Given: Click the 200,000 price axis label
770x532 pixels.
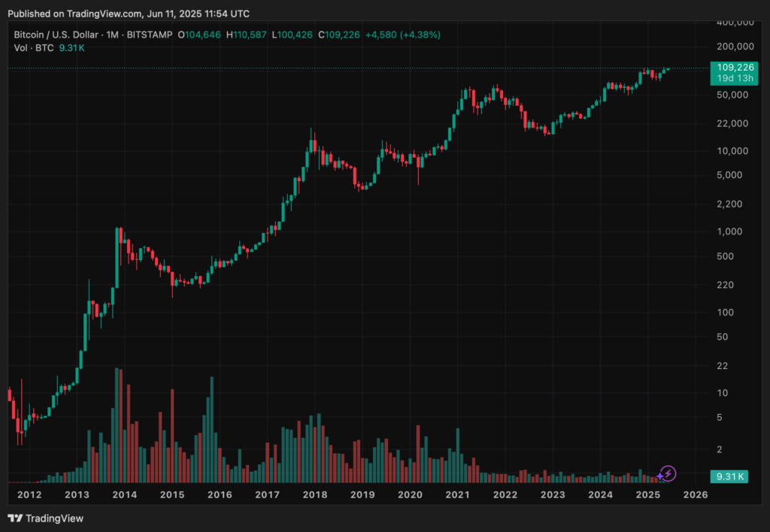Looking at the screenshot, I should [x=735, y=47].
